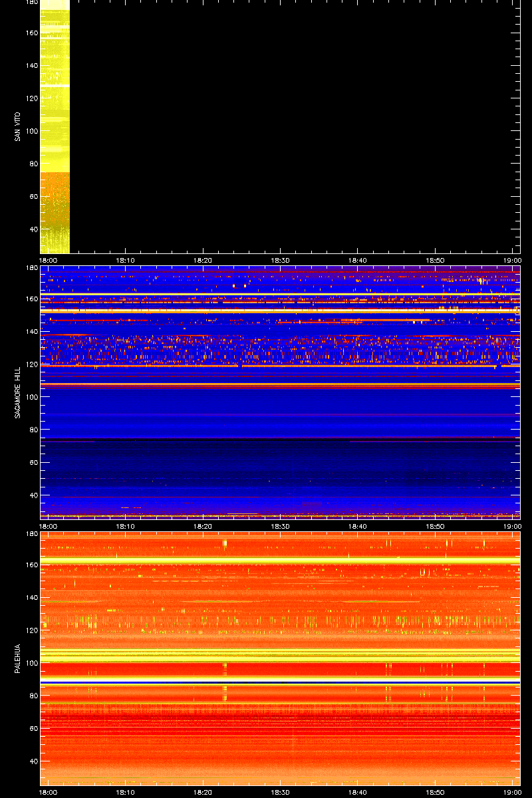Image resolution: width=532 pixels, height=798 pixels.
Task: Click the 60 frequency tick on Sagamore Hill axis
Action: tap(33, 463)
